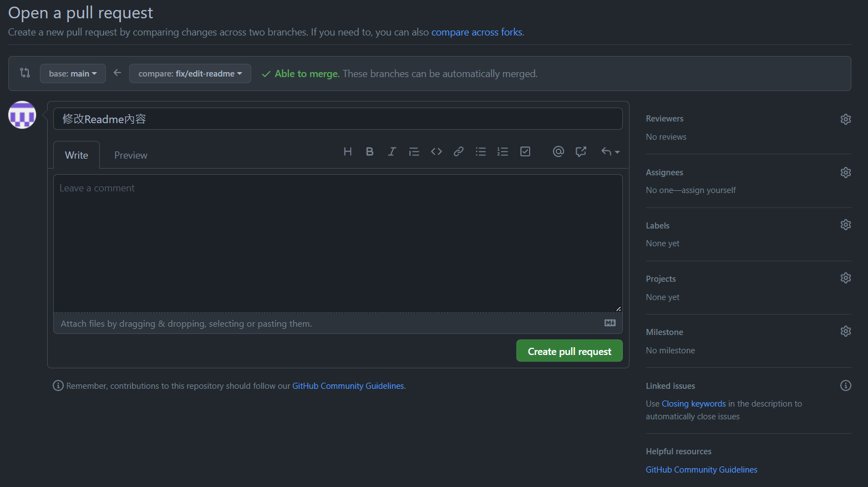Click the Labels heading
Screen dimensions: 868x487
pos(658,226)
